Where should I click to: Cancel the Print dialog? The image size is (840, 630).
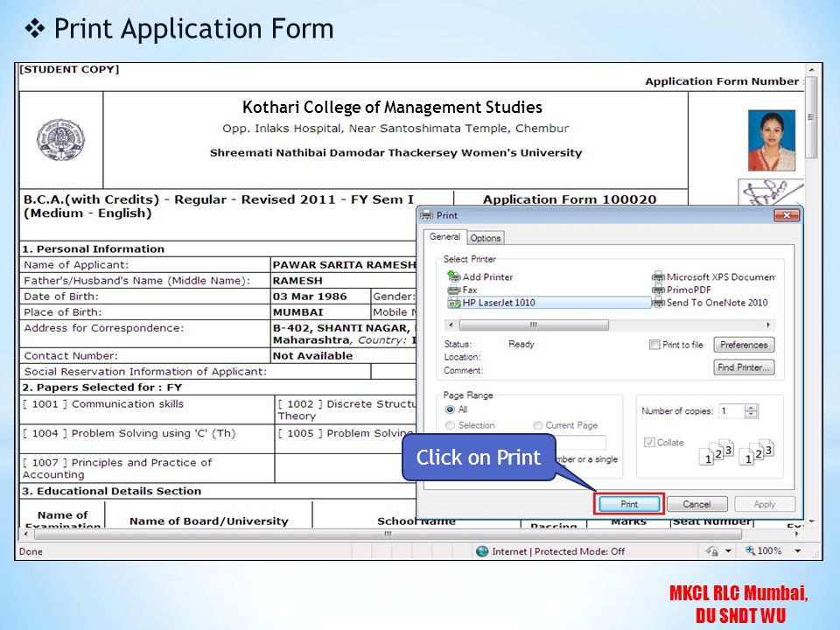(696, 504)
